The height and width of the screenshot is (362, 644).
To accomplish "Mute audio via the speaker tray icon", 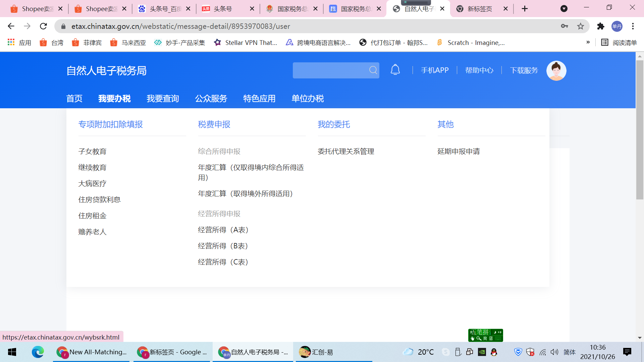I will pyautogui.click(x=554, y=352).
